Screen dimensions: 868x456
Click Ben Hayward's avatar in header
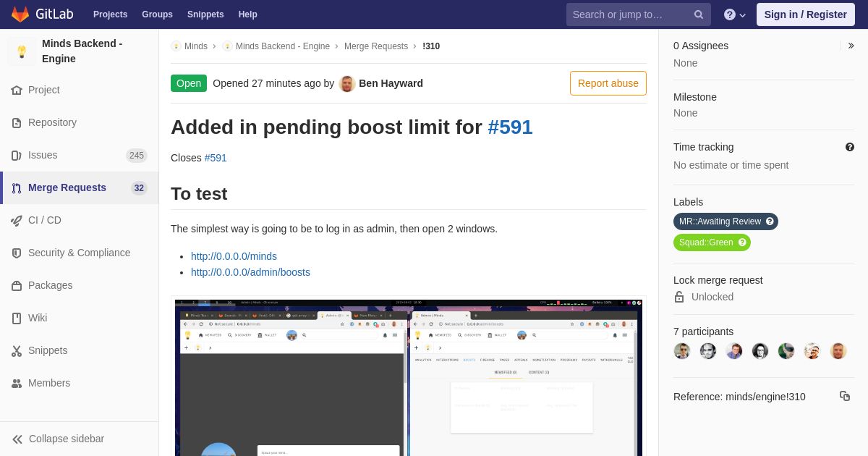347,83
